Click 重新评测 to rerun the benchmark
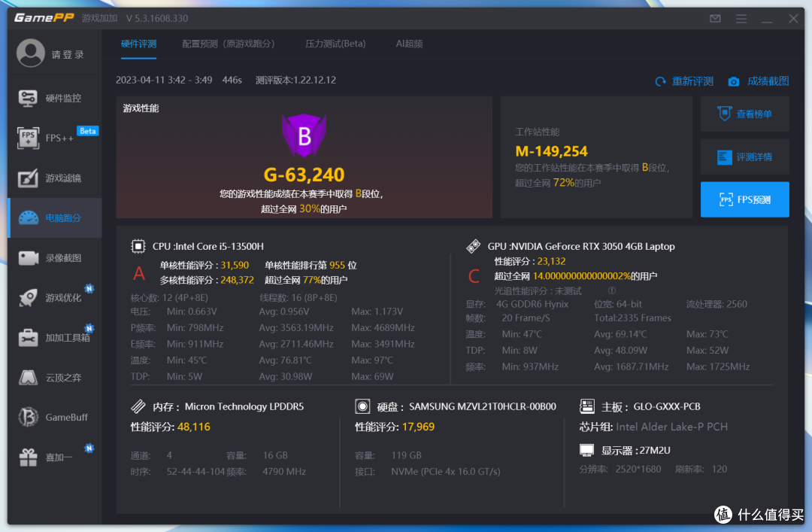 pyautogui.click(x=692, y=81)
